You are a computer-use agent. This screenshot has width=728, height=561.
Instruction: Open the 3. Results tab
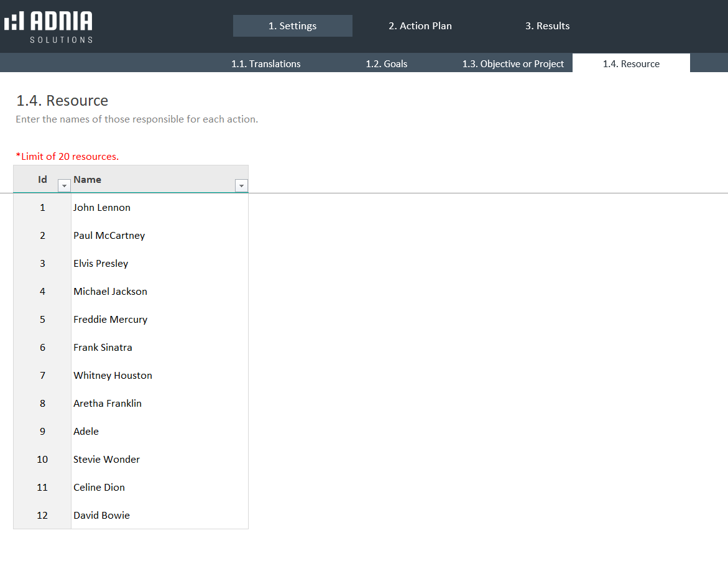pos(547,26)
